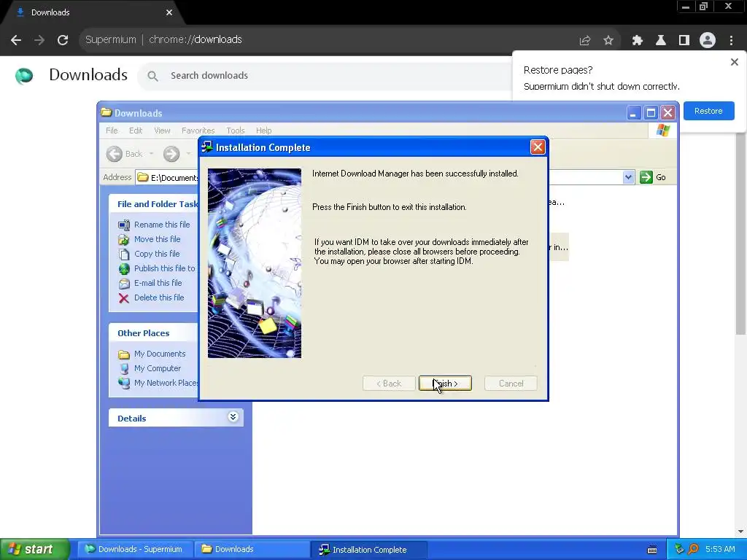
Task: Open the Back history dropdown arrow
Action: tap(152, 154)
